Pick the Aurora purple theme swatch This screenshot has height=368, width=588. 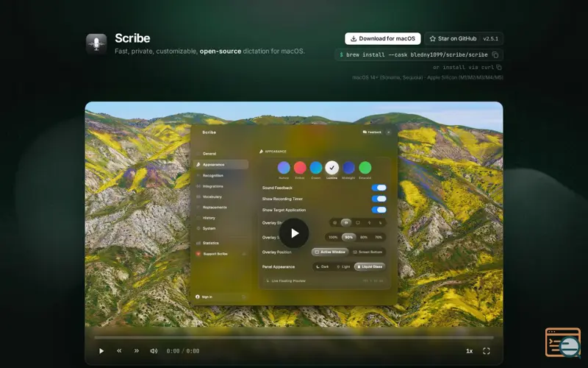284,168
